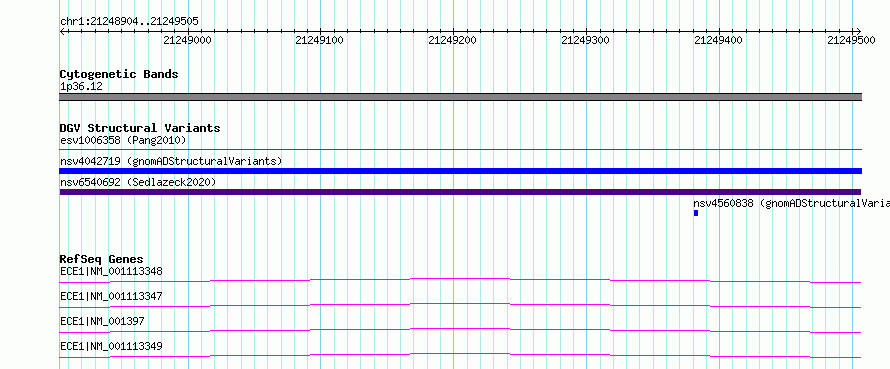Screen dimensions: 890x369
Task: Click the gray 1p36.12 cytogenetic band bar
Action: click(x=460, y=97)
